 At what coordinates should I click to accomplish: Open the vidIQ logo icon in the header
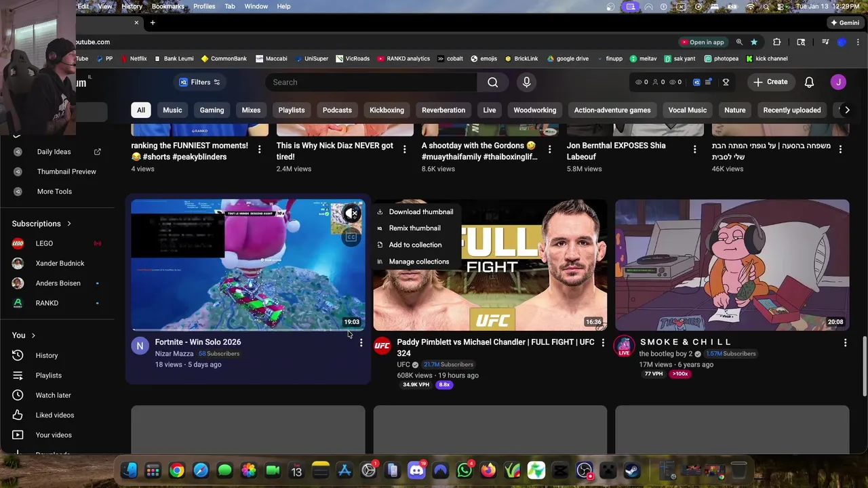click(696, 82)
